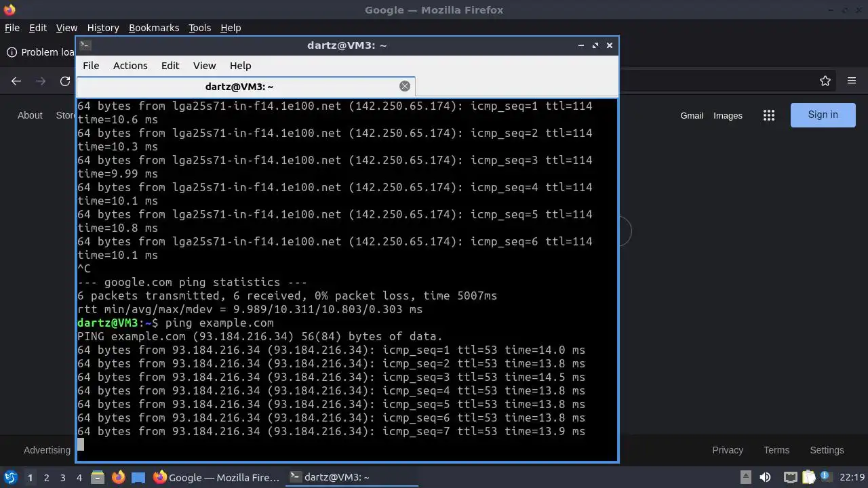The image size is (868, 488).
Task: Open Terms link in Google footer
Action: click(776, 450)
